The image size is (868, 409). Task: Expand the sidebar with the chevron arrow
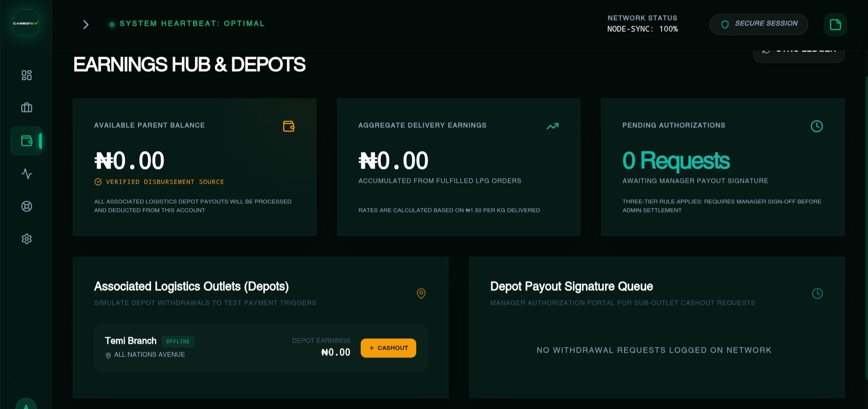coord(85,24)
